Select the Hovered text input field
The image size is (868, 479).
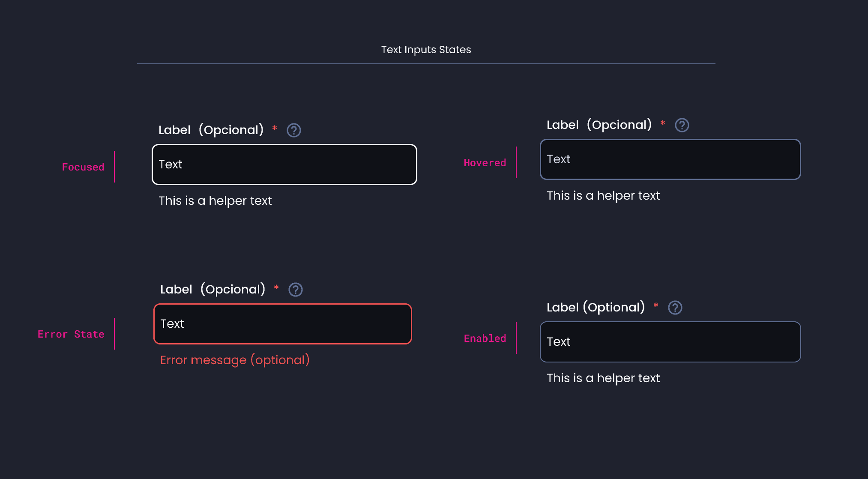[670, 159]
